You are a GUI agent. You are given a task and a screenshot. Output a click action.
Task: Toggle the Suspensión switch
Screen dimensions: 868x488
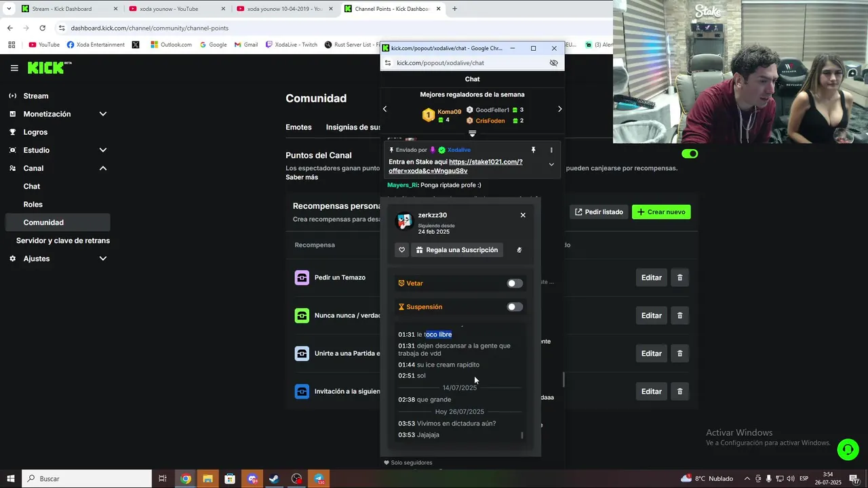pyautogui.click(x=515, y=307)
